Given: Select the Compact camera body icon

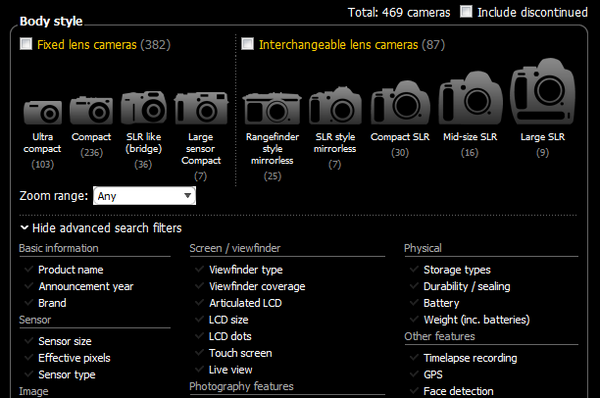Looking at the screenshot, I should pos(91,111).
